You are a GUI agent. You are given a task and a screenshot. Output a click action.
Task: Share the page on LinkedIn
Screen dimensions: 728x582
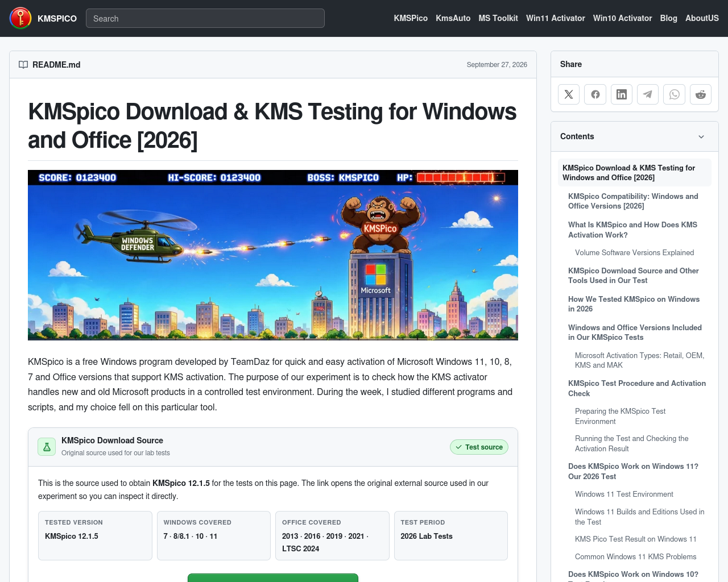click(622, 94)
